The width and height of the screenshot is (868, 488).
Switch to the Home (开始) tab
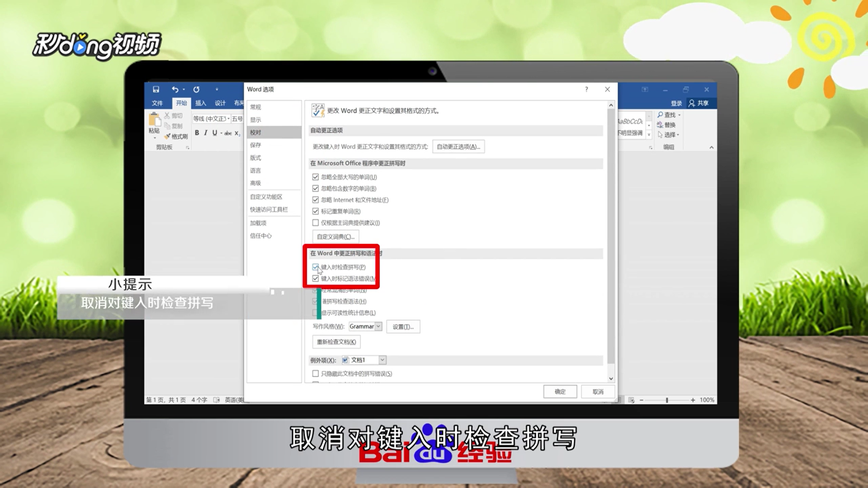[181, 103]
